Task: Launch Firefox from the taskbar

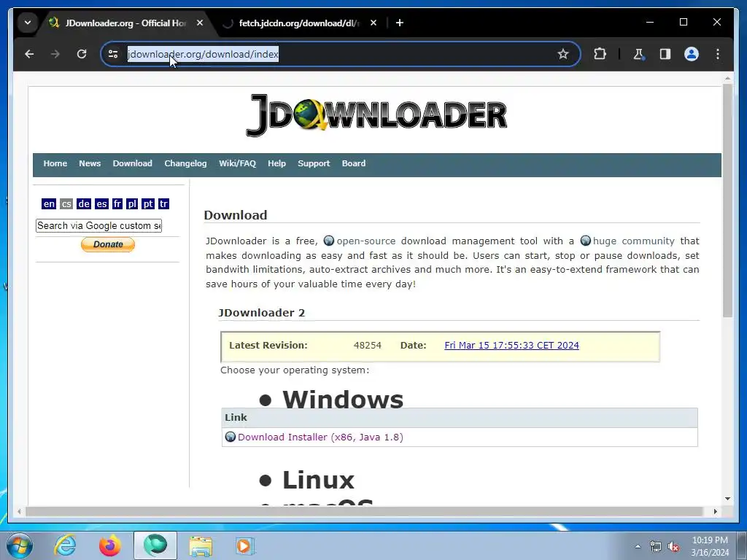Action: pyautogui.click(x=110, y=545)
